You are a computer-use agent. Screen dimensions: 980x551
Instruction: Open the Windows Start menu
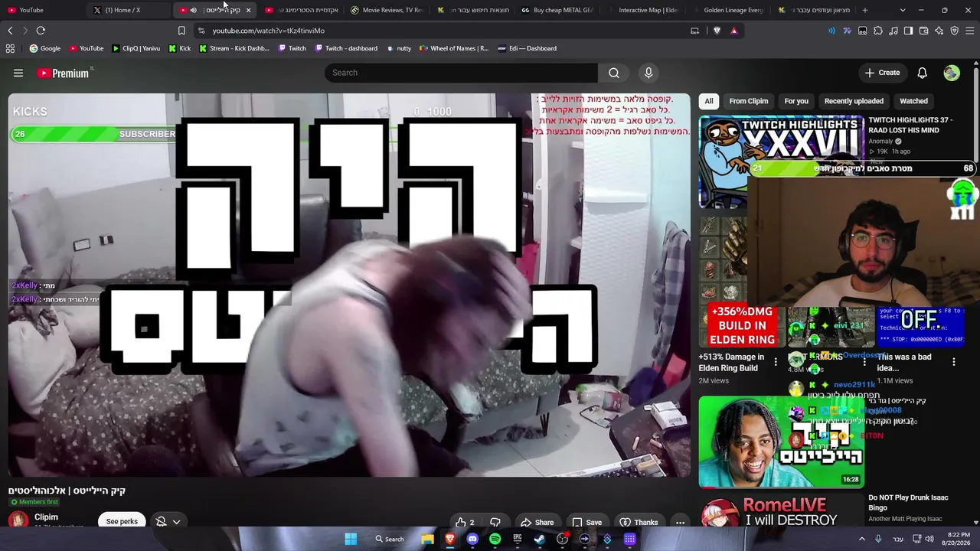tap(351, 539)
